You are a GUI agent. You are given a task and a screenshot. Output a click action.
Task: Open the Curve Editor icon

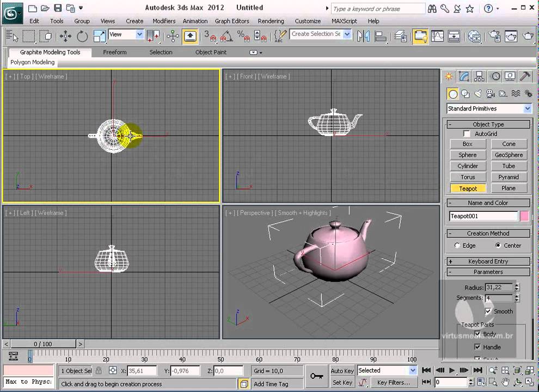tap(437, 36)
